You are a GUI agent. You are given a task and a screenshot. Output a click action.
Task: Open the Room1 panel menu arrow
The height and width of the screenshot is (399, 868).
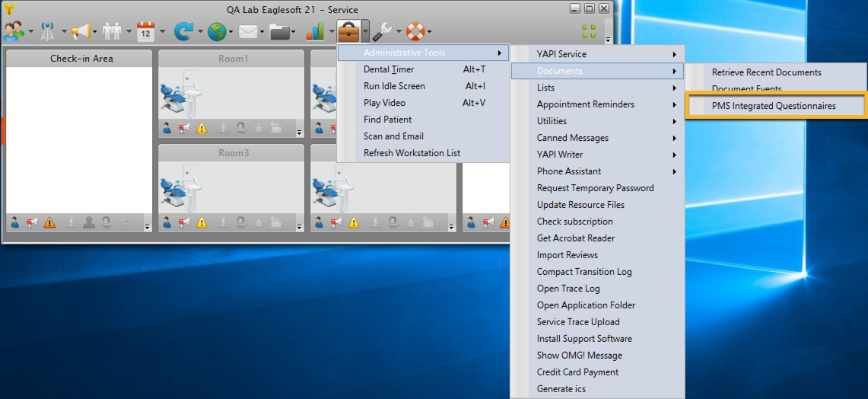tap(300, 132)
